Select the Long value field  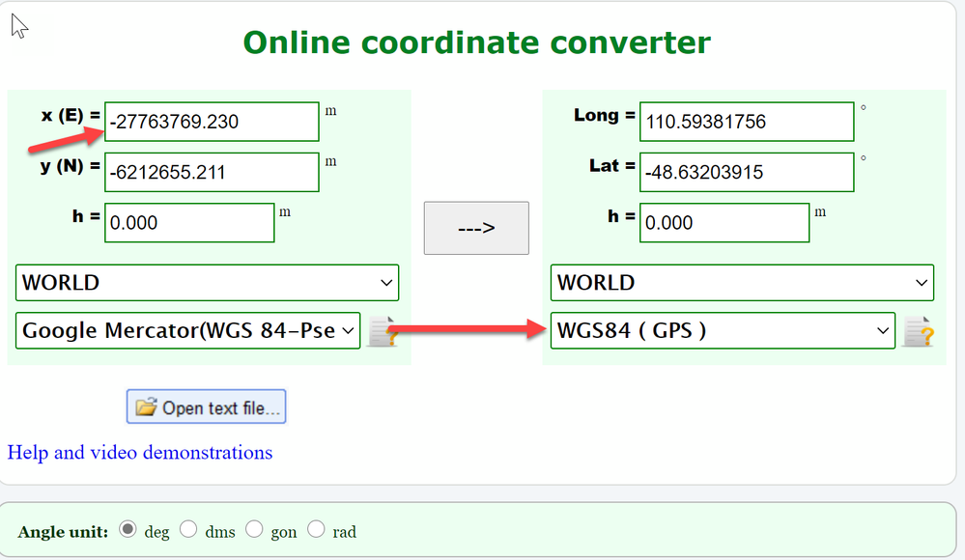click(746, 122)
